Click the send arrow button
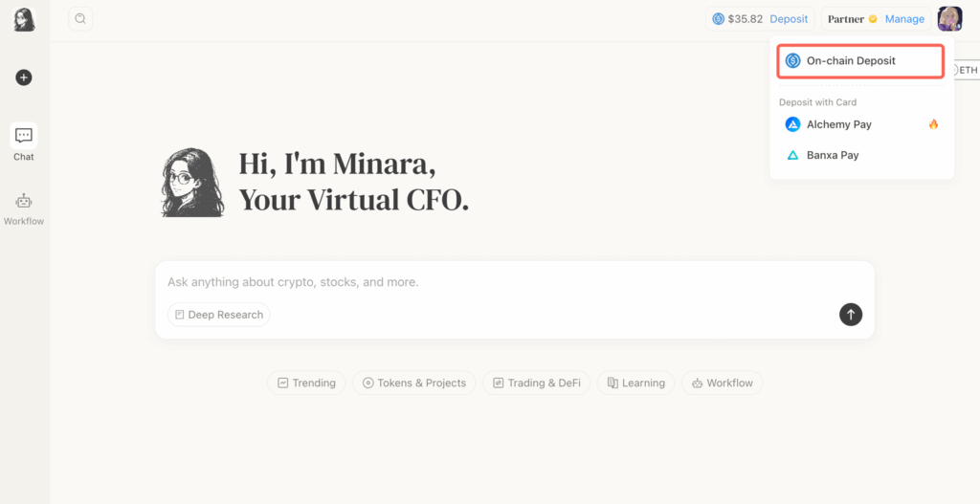Viewport: 980px width, 504px height. pos(851,315)
